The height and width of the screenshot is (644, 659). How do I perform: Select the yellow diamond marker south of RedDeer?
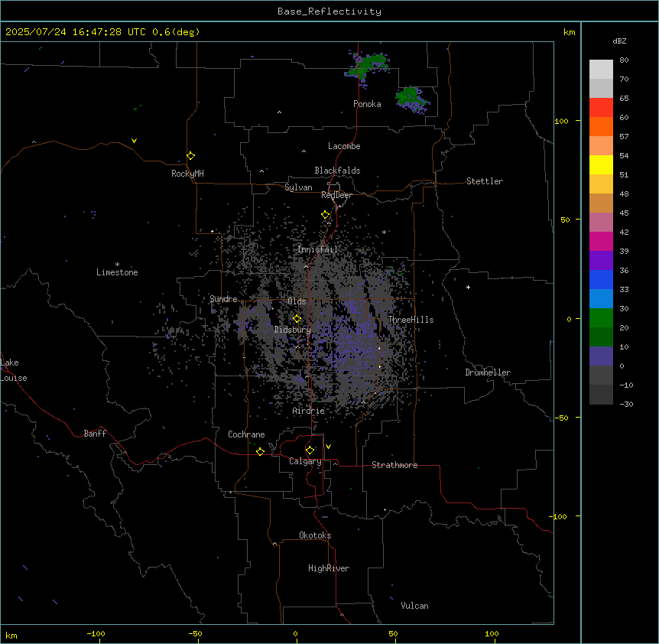coord(326,215)
